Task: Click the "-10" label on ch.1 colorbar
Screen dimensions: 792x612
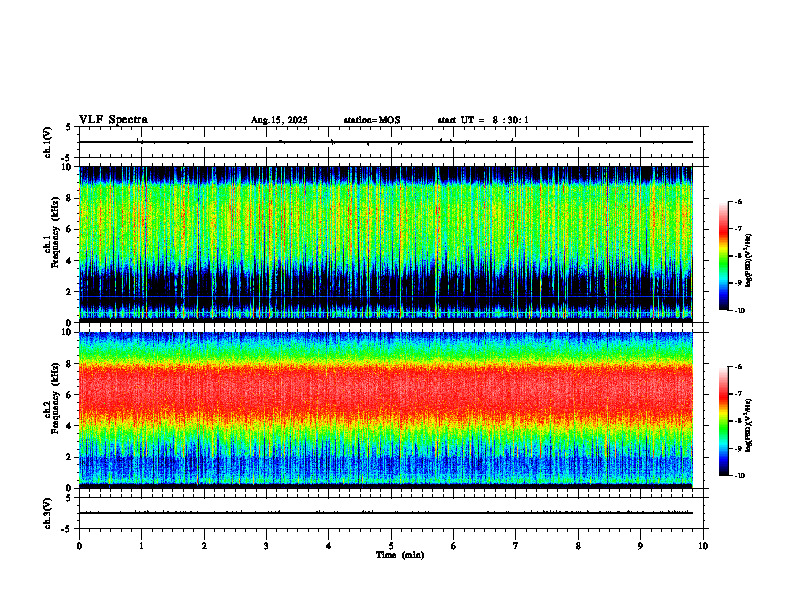Action: 739,311
